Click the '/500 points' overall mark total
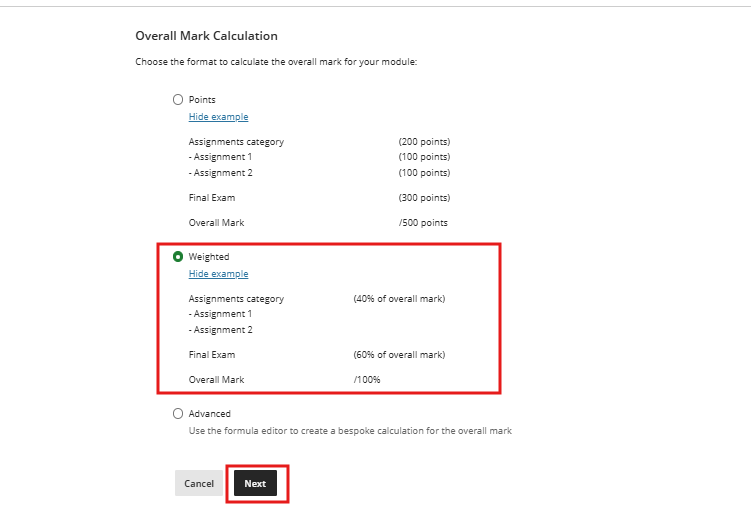Image resolution: width=751 pixels, height=512 pixels. click(x=423, y=223)
